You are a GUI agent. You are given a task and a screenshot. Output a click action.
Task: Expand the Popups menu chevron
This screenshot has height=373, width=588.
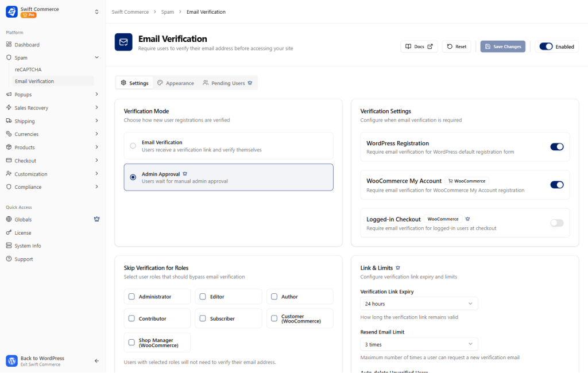pos(96,94)
